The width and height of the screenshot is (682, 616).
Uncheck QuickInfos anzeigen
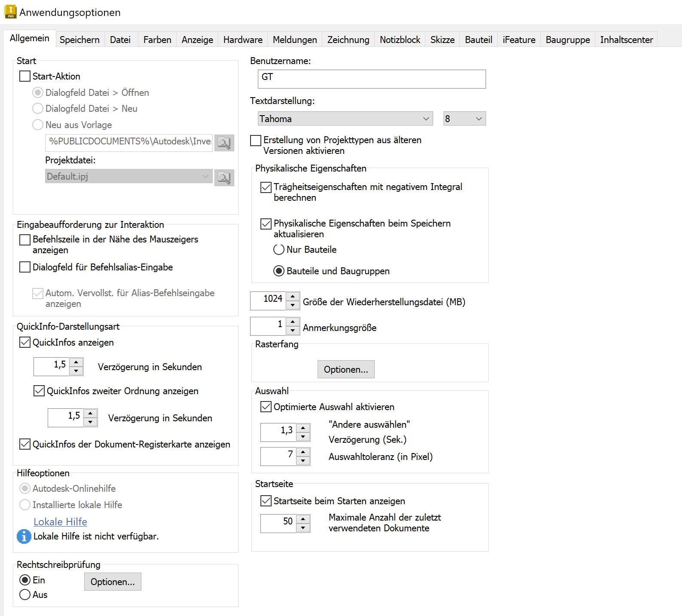pyautogui.click(x=25, y=342)
